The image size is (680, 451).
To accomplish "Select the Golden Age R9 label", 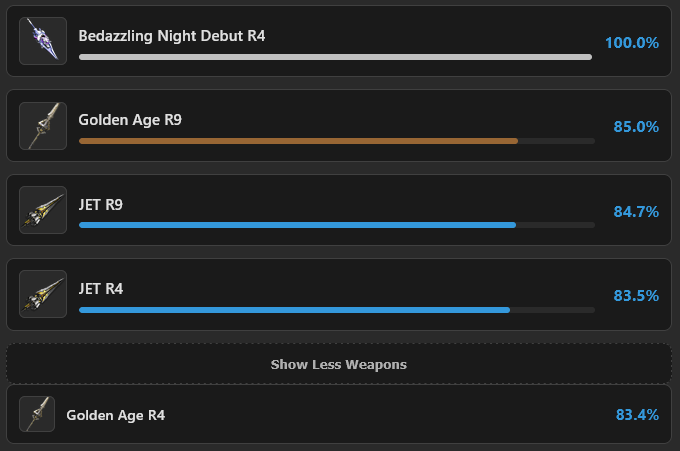I will 130,120.
